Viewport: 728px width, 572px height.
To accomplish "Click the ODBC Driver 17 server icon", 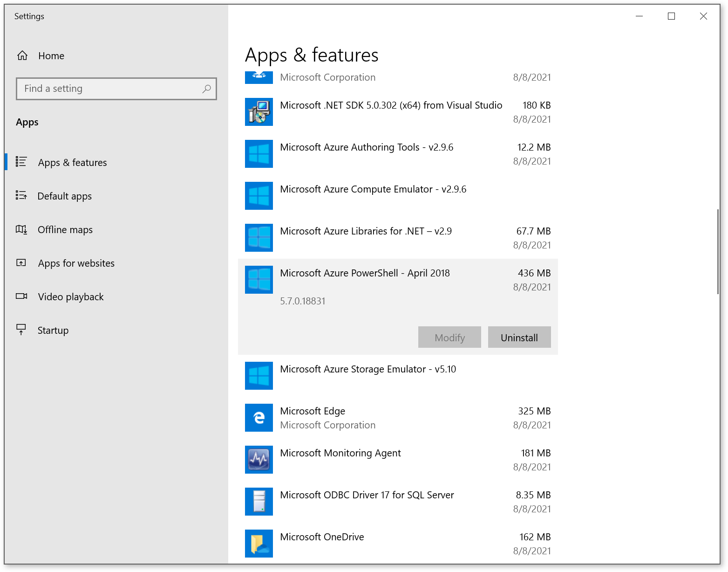I will (x=259, y=502).
